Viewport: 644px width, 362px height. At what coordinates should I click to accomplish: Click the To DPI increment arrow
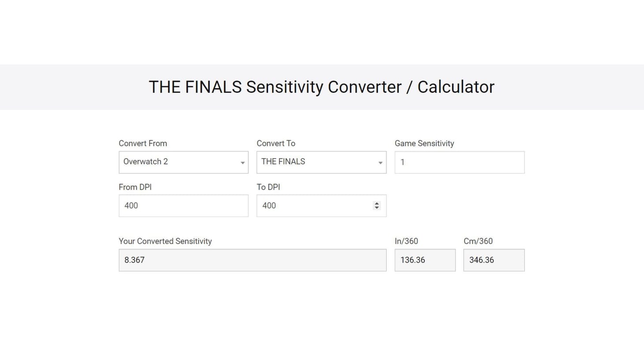pos(377,203)
